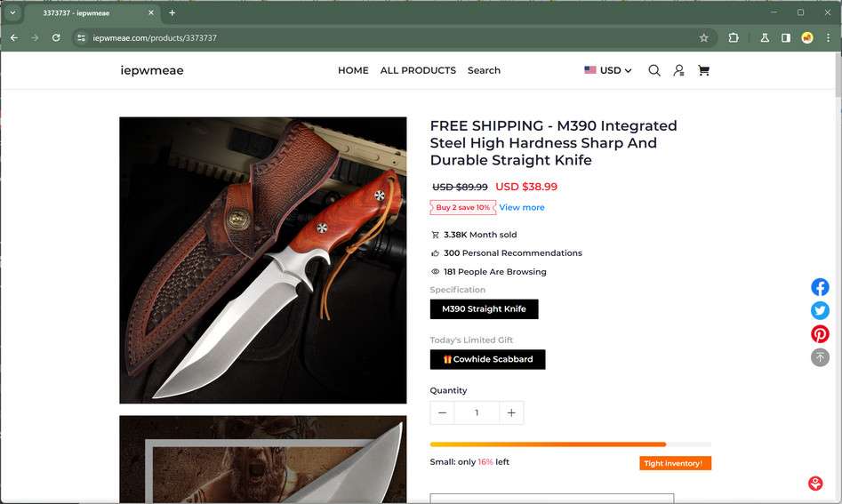Reload the page
842x504 pixels.
pyautogui.click(x=56, y=38)
